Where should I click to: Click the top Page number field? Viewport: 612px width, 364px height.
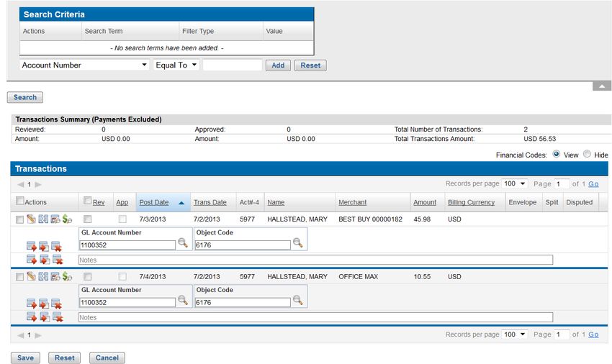[x=562, y=183]
